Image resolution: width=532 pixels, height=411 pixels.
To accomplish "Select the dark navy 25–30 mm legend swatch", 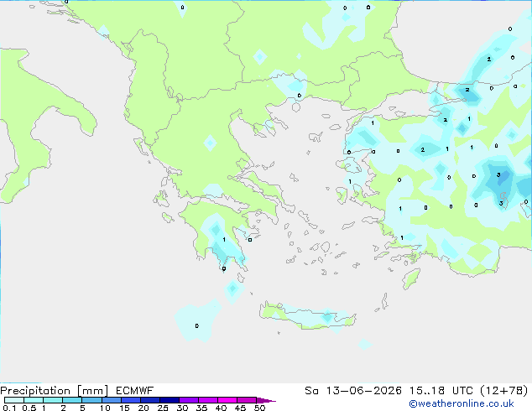I will click(170, 400).
